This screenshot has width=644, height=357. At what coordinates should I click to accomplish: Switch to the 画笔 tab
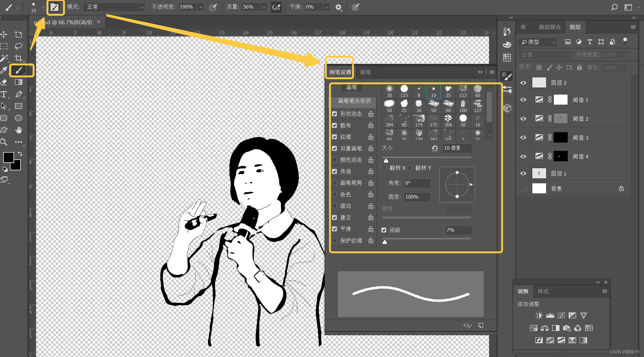pyautogui.click(x=366, y=72)
